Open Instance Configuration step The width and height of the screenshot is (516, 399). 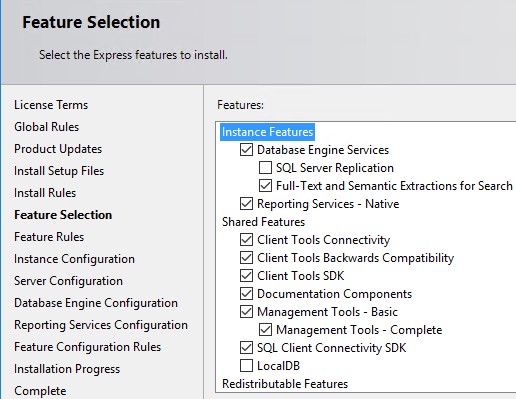[74, 259]
